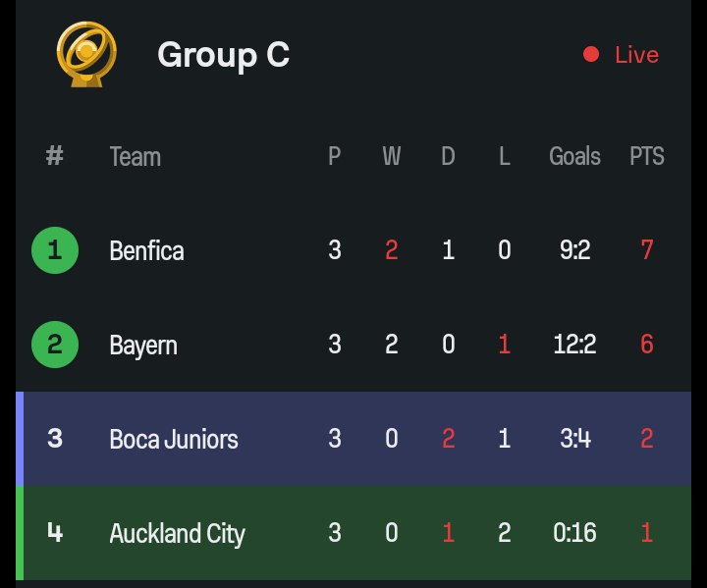Select the Boca Juniors row

[353, 439]
